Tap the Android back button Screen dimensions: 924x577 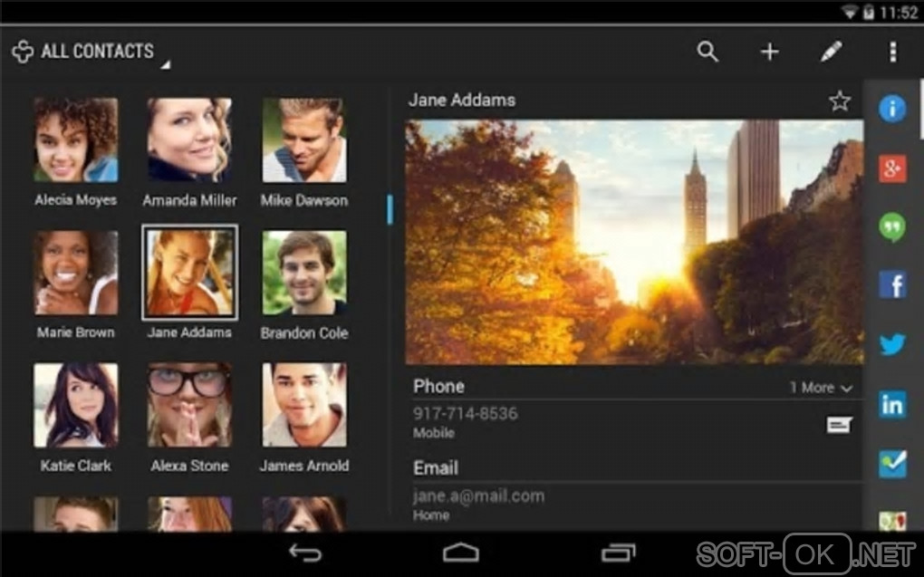click(305, 553)
